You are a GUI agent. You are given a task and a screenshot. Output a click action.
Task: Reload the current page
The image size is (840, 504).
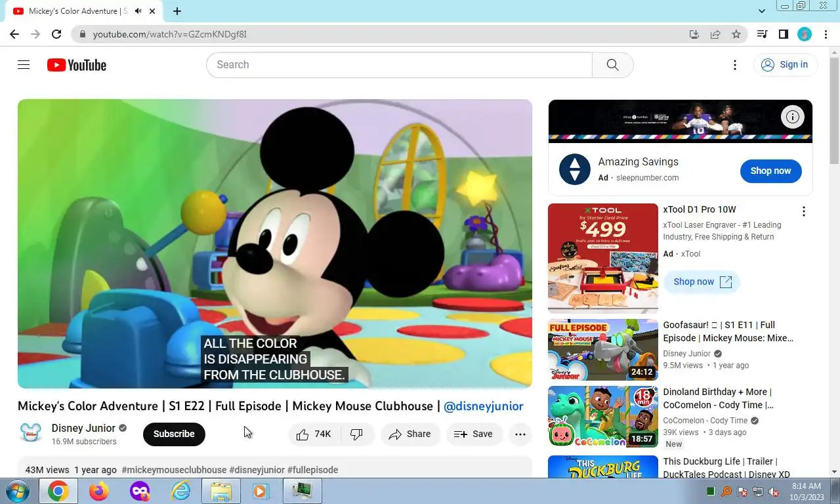click(x=56, y=34)
